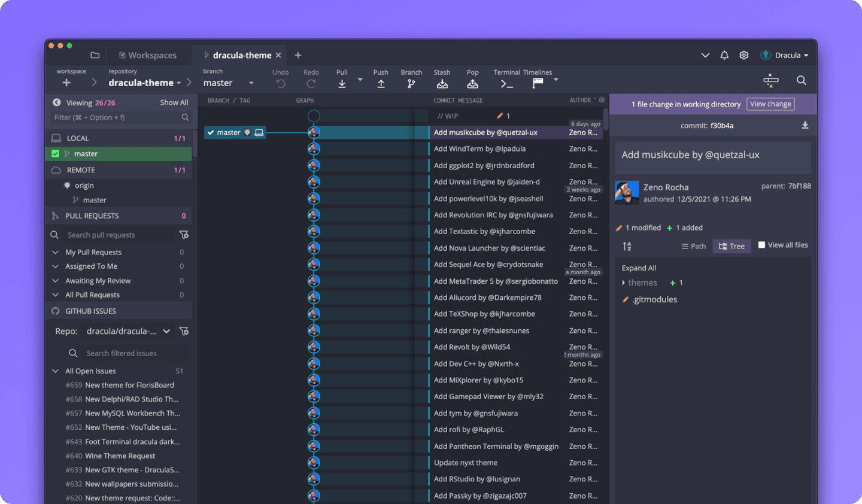Open the dracula repo selector dropdown

pyautogui.click(x=166, y=330)
